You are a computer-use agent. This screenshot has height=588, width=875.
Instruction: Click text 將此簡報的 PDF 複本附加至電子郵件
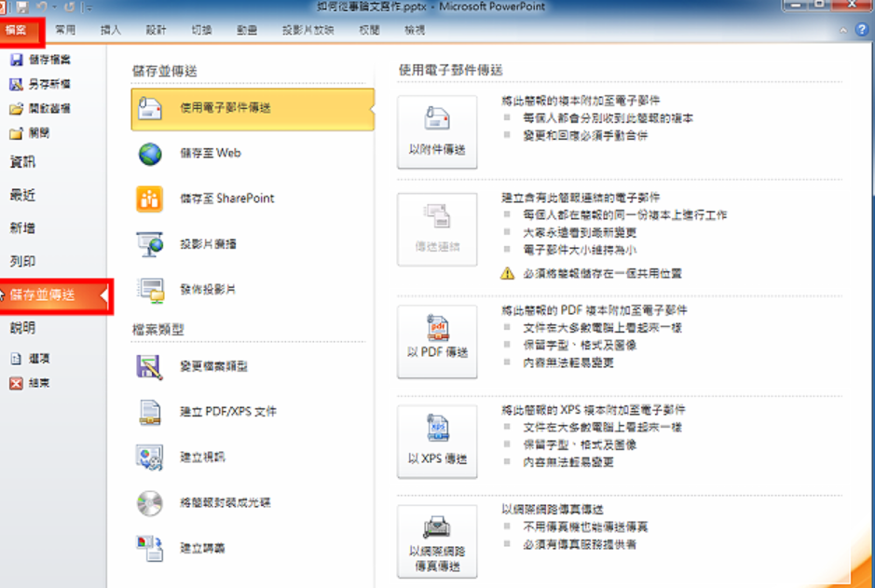coord(595,310)
